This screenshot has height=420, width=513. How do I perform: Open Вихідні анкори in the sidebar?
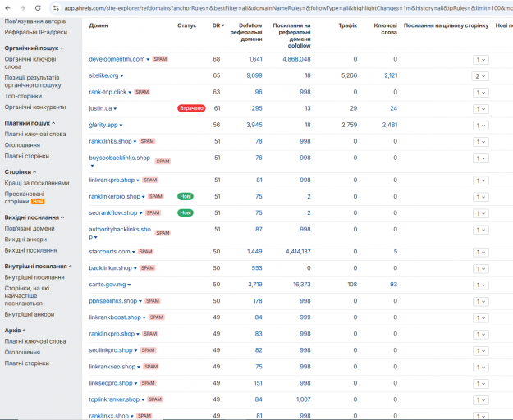coord(25,240)
